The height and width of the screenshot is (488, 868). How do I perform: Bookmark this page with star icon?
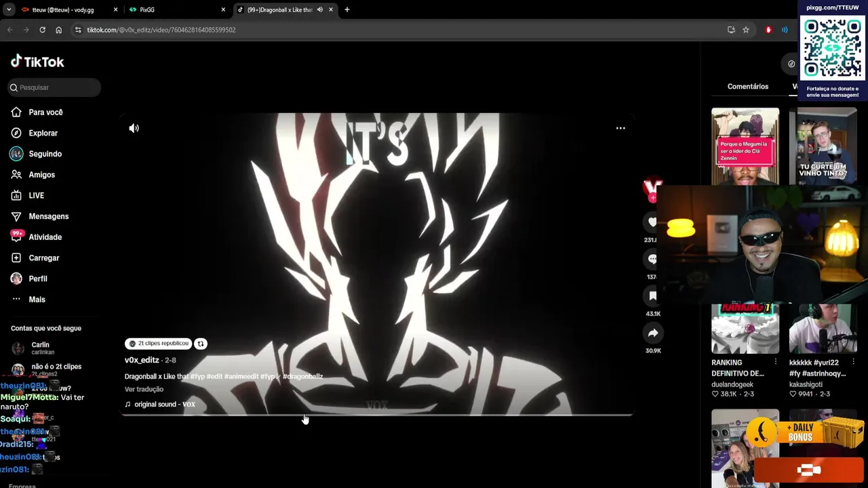coord(746,30)
